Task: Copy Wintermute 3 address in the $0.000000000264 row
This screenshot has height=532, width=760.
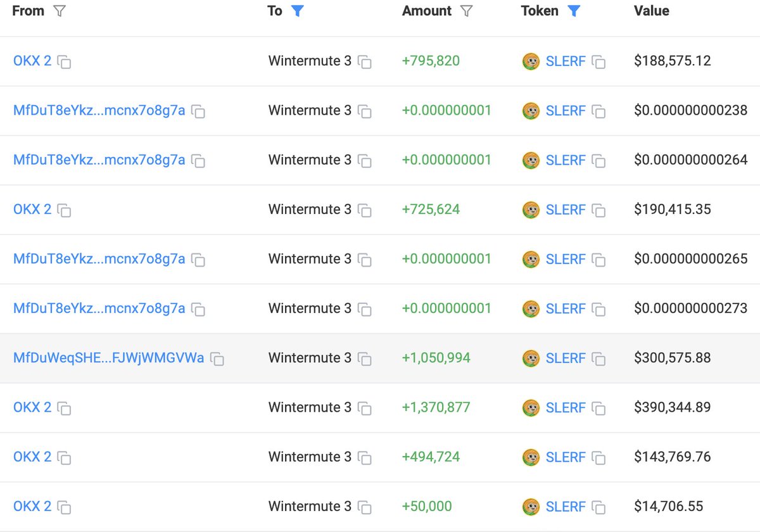Action: click(364, 160)
